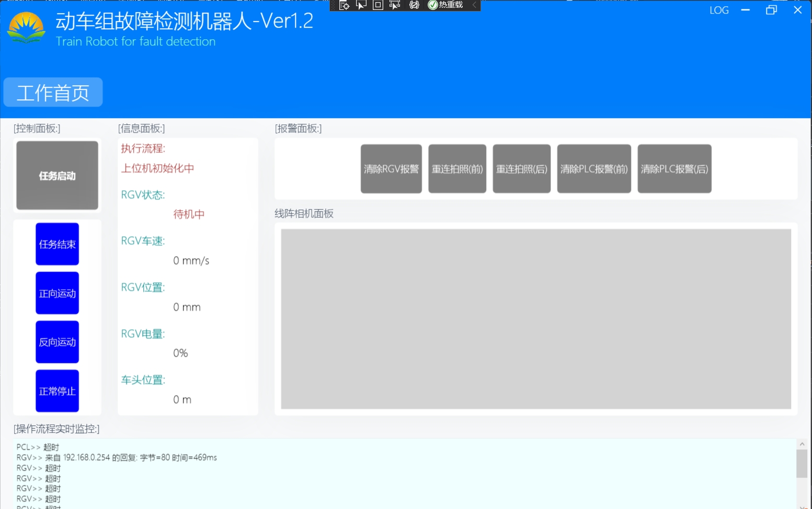The height and width of the screenshot is (509, 812).
Task: Click the 任务结束 button
Action: click(58, 244)
